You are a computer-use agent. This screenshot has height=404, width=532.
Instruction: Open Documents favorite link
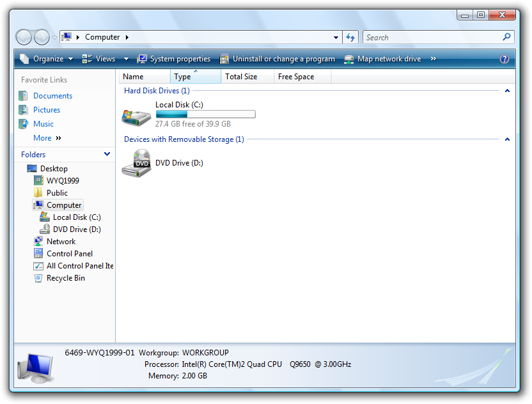tap(52, 96)
